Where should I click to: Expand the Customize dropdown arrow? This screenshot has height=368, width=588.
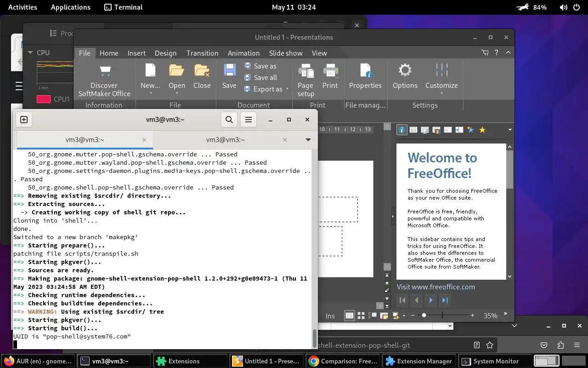[441, 94]
